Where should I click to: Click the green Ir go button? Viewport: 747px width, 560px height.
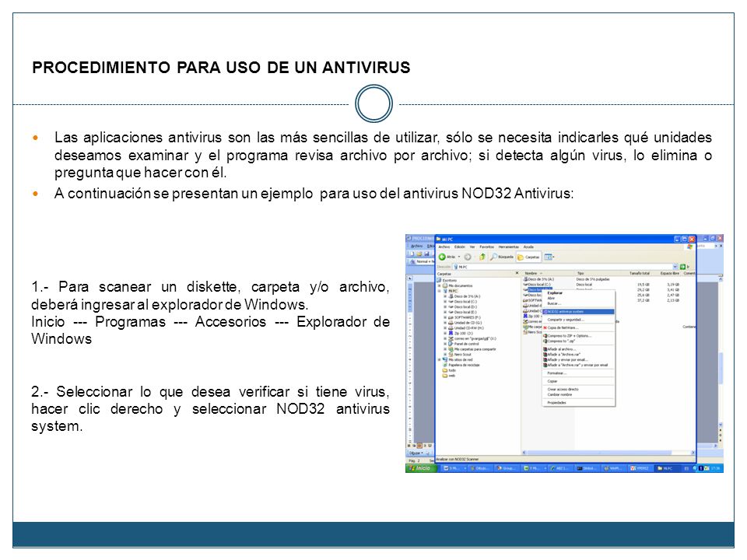[x=685, y=267]
